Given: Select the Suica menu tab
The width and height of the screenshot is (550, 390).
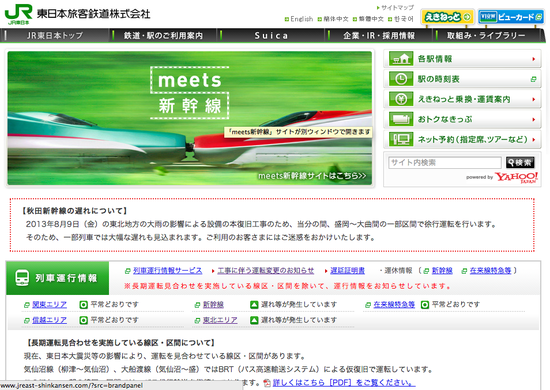Looking at the screenshot, I should 271,35.
